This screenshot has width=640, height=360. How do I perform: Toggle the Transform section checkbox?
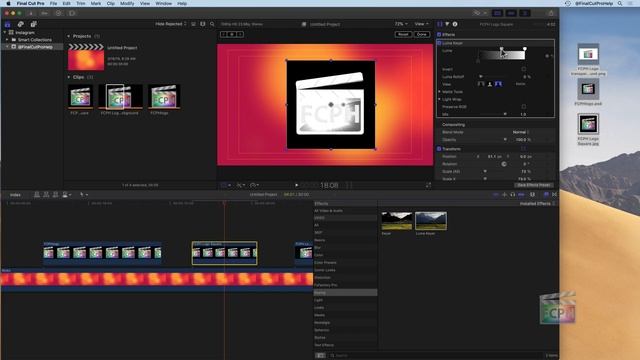point(439,149)
